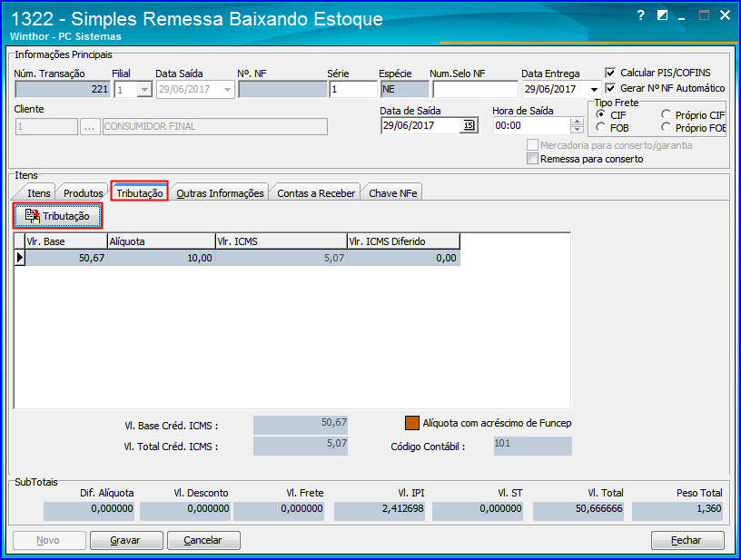This screenshot has height=560, width=741.
Task: Click the Gravar button
Action: 126,540
